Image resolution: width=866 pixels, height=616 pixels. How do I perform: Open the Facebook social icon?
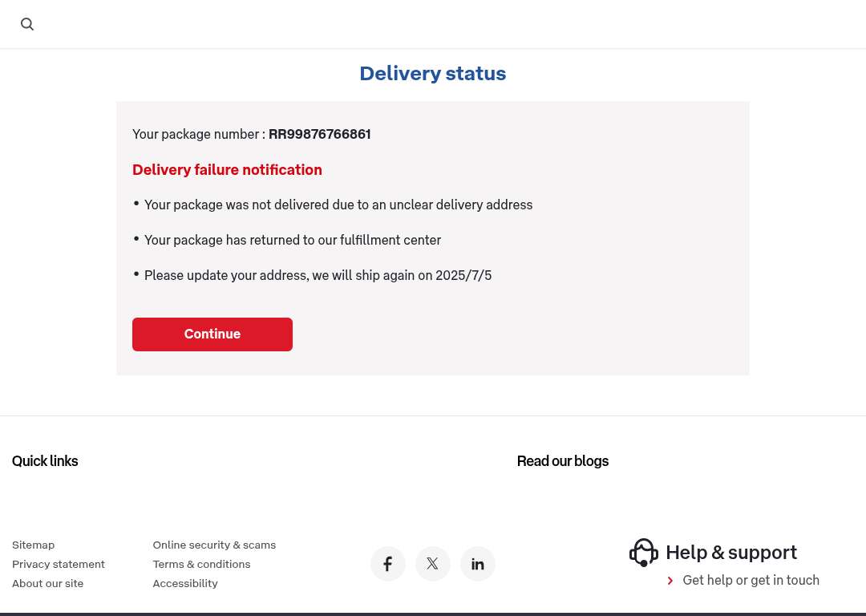click(388, 564)
